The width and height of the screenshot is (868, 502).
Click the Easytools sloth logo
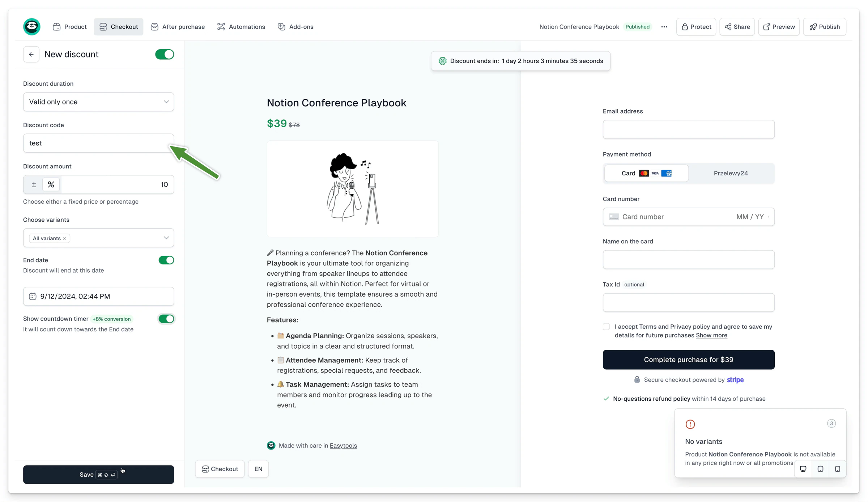pyautogui.click(x=32, y=27)
